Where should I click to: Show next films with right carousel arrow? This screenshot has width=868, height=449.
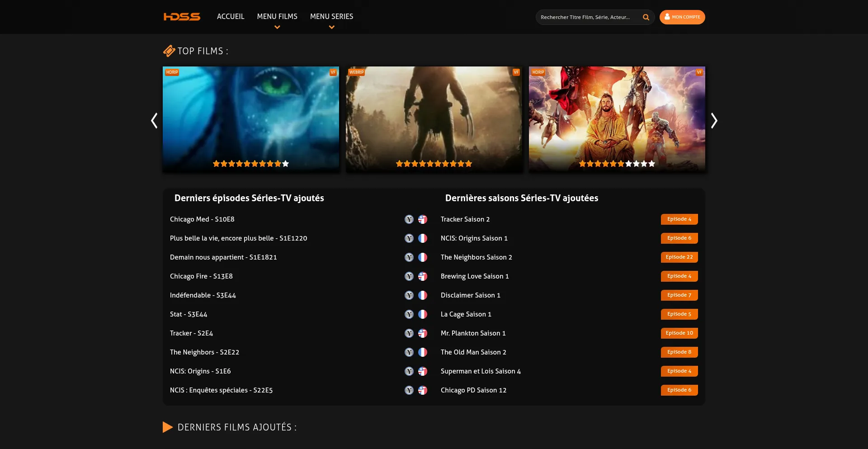pos(714,120)
